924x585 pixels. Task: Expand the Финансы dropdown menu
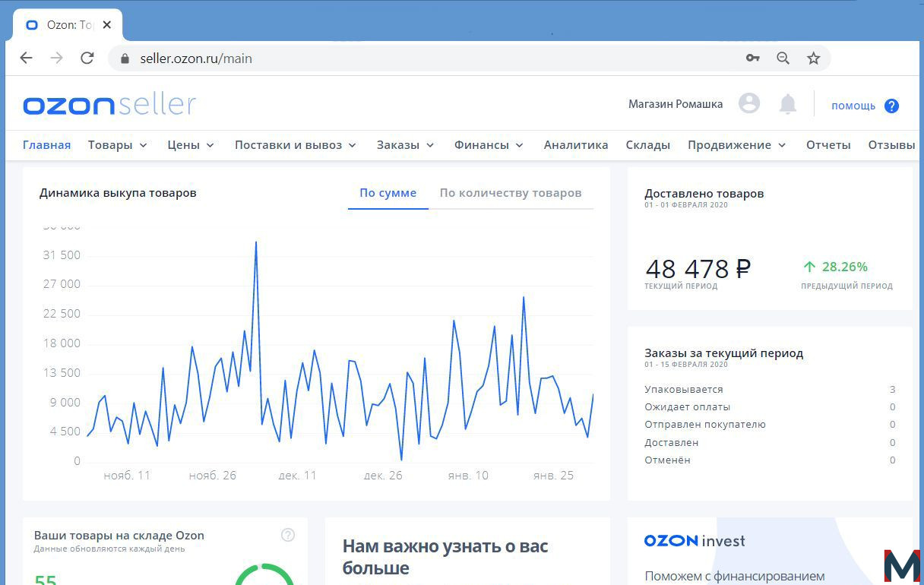(489, 145)
